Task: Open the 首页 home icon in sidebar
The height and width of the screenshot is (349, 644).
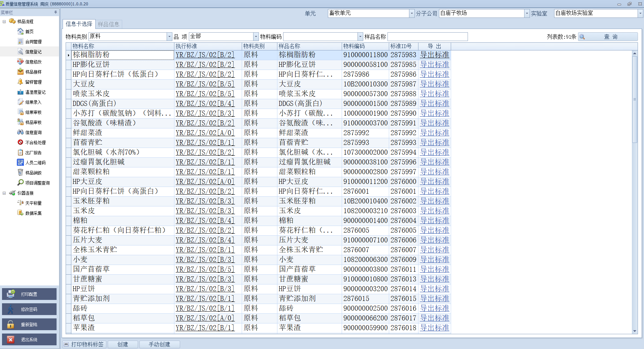Action: click(x=21, y=31)
